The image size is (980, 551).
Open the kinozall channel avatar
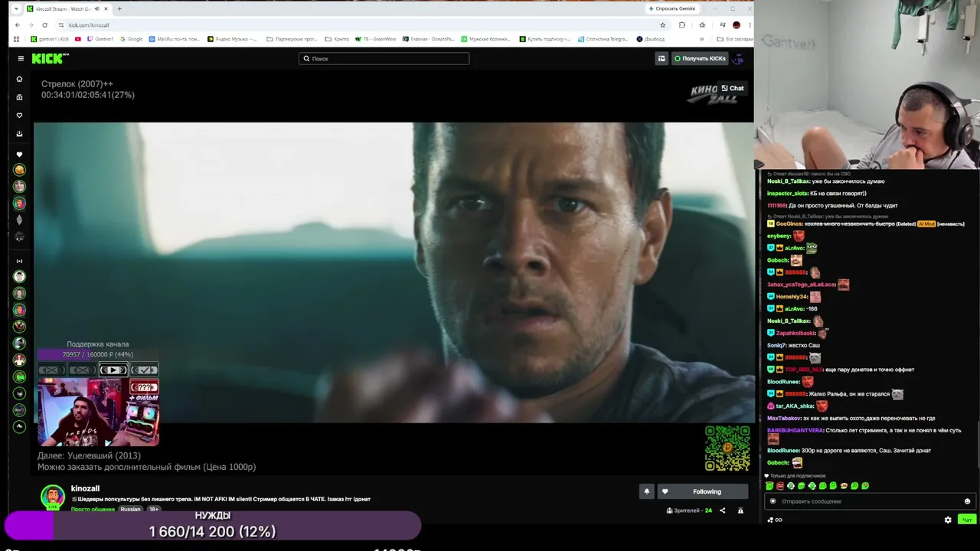[x=52, y=496]
